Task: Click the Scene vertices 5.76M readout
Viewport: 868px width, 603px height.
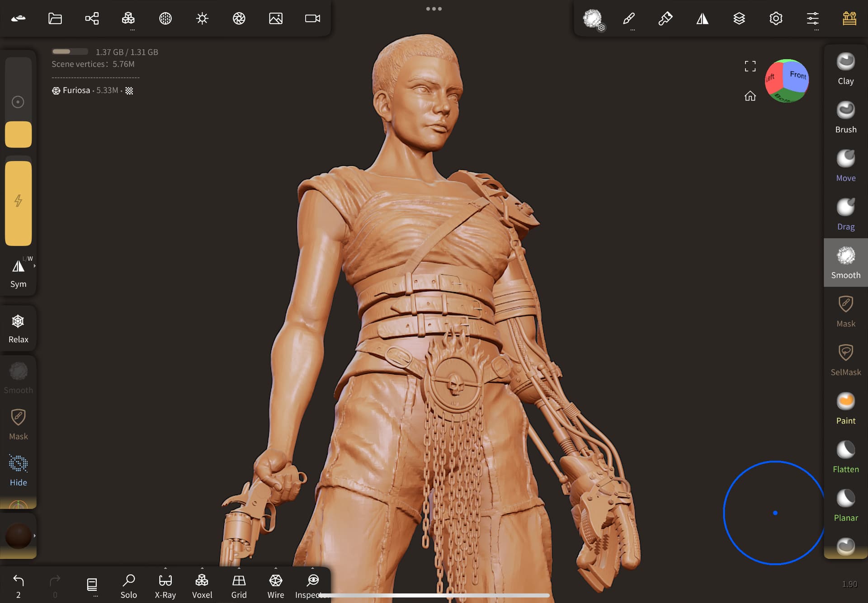Action: click(93, 64)
